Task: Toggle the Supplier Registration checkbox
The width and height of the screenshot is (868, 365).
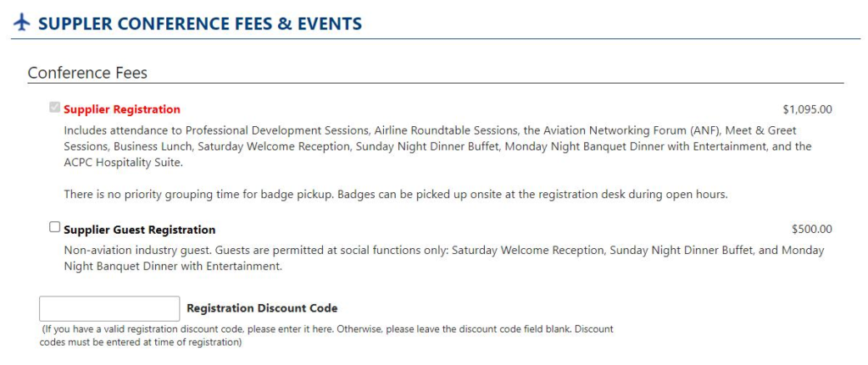Action: pyautogui.click(x=54, y=108)
